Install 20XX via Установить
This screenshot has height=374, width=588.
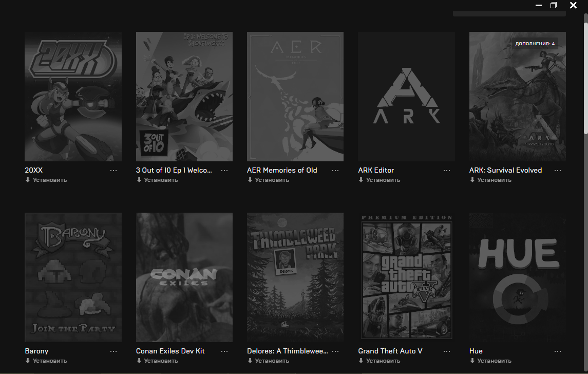pos(46,180)
